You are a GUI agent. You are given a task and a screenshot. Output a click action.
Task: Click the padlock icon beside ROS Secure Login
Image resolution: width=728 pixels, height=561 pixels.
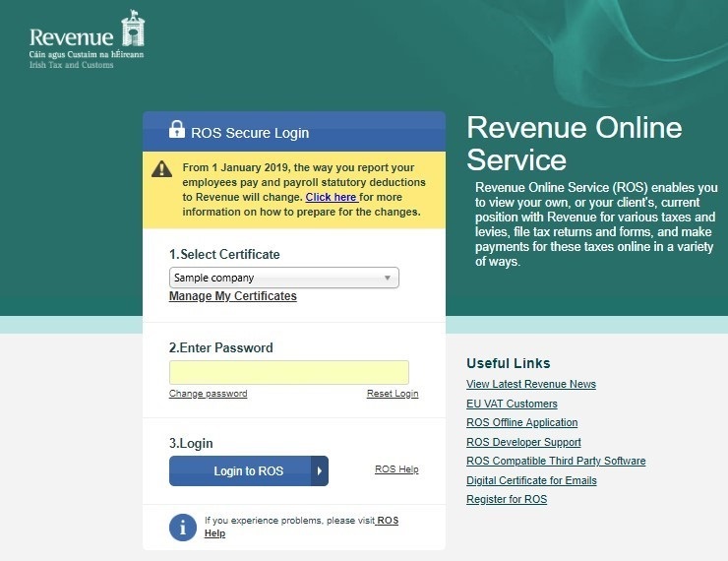176,129
